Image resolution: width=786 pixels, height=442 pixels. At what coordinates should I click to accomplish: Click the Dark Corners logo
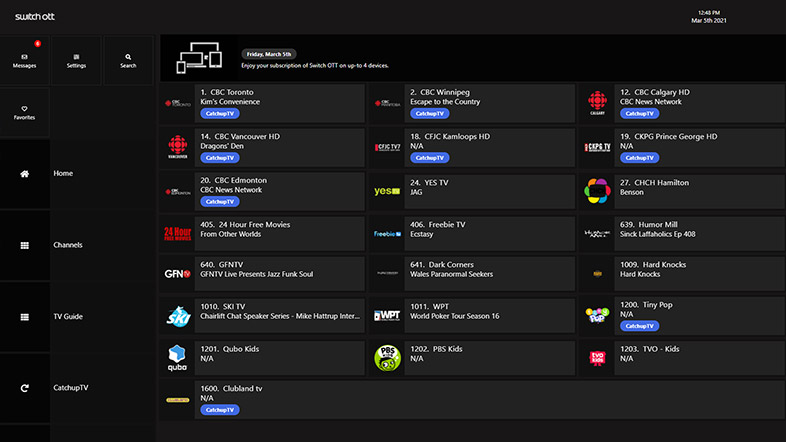(387, 274)
